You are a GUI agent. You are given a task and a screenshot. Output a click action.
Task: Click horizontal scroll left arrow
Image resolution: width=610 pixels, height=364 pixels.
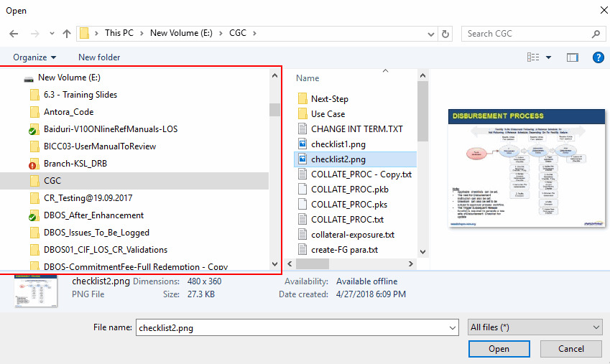290,263
